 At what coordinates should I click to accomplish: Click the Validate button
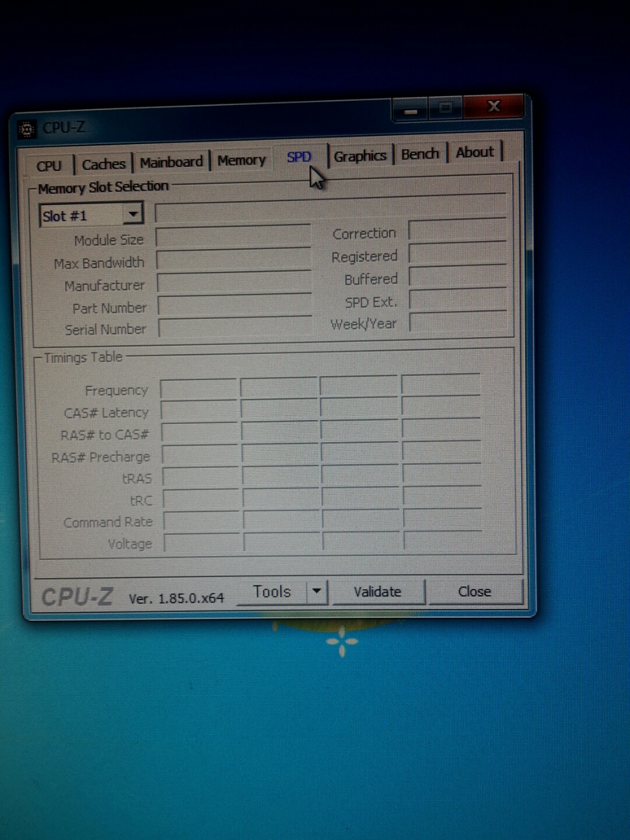pos(377,591)
